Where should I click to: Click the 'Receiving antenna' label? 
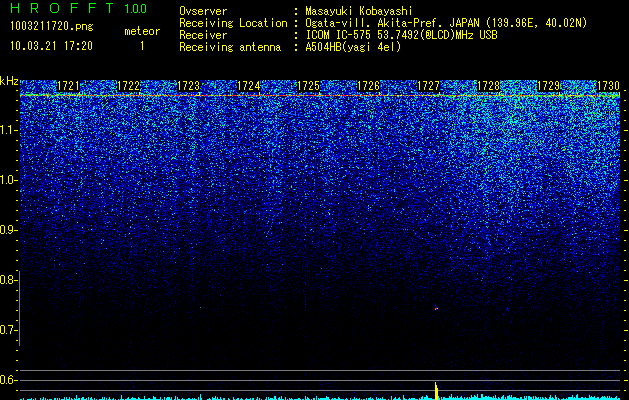coord(230,47)
